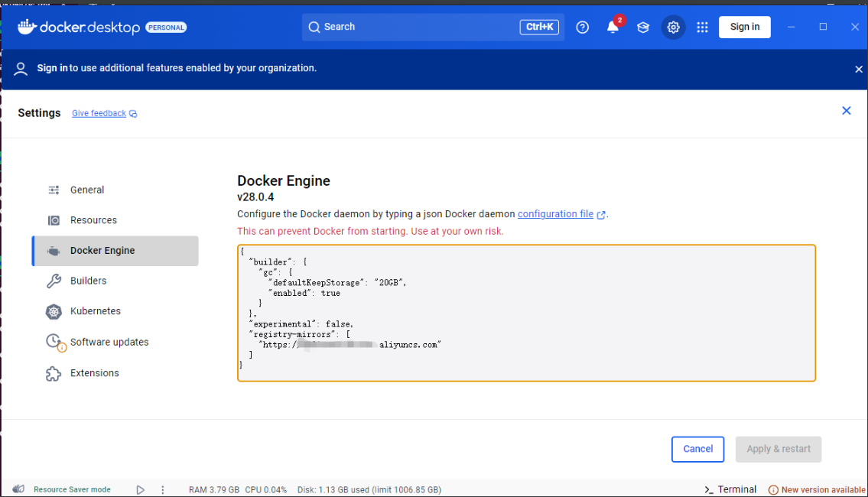Click the Resource Saver mode whale icon
This screenshot has height=497, width=868.
click(x=18, y=489)
